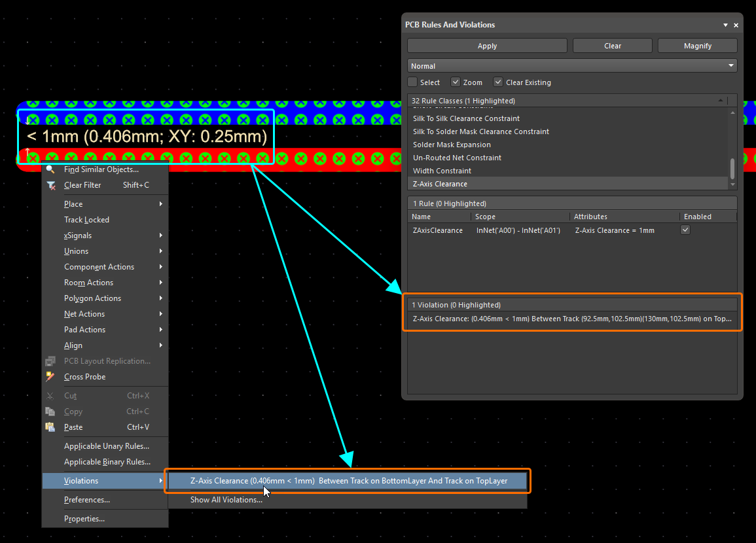
Task: Click the Clear Filter funnel icon
Action: click(51, 185)
